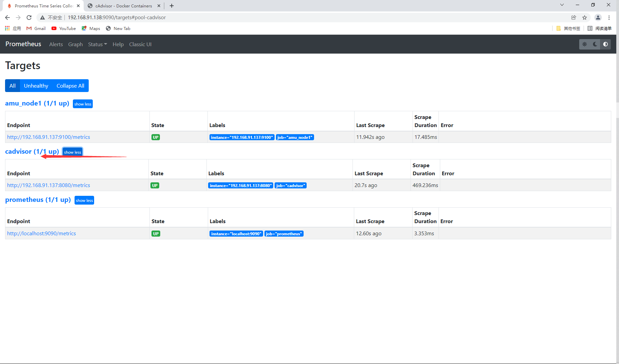
Task: Open a new browser tab with plus button
Action: 172,6
